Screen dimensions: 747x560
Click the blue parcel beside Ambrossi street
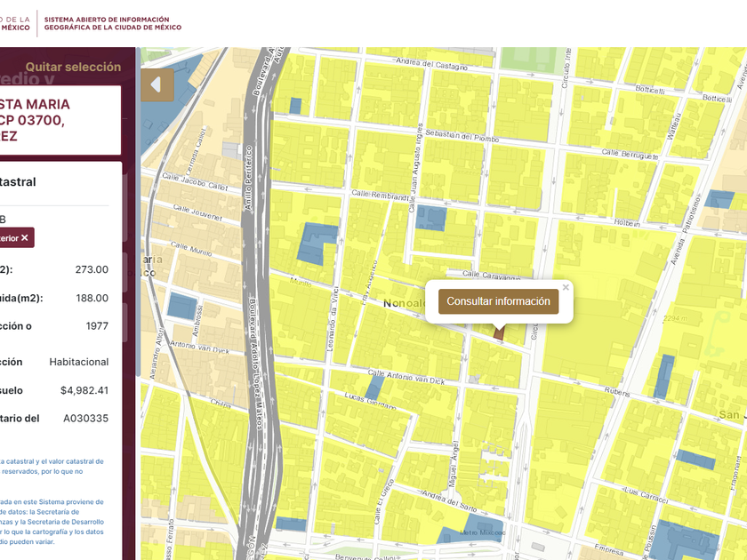coord(181,307)
